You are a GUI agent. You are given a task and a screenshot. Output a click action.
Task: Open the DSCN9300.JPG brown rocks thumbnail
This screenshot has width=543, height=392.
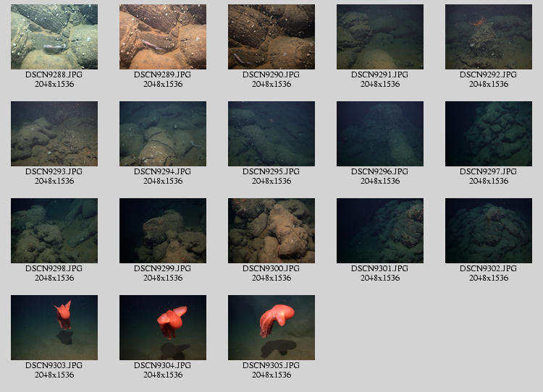pos(271,231)
